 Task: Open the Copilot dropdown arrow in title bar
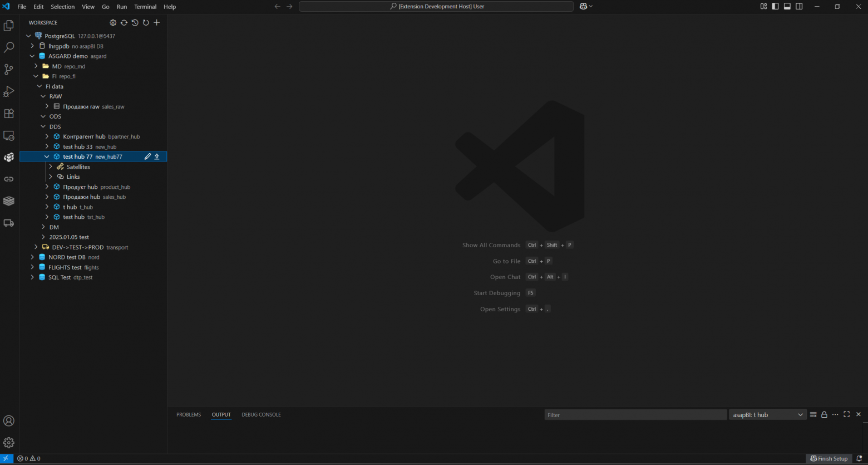[590, 6]
